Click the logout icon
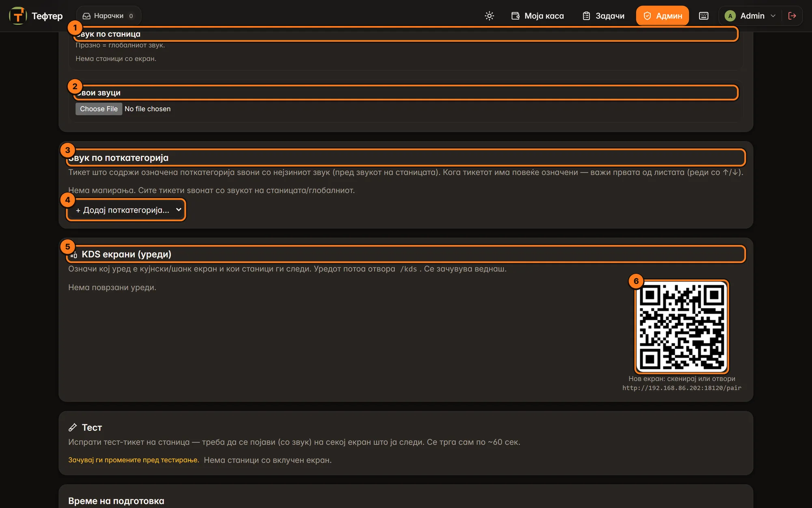 [x=792, y=16]
